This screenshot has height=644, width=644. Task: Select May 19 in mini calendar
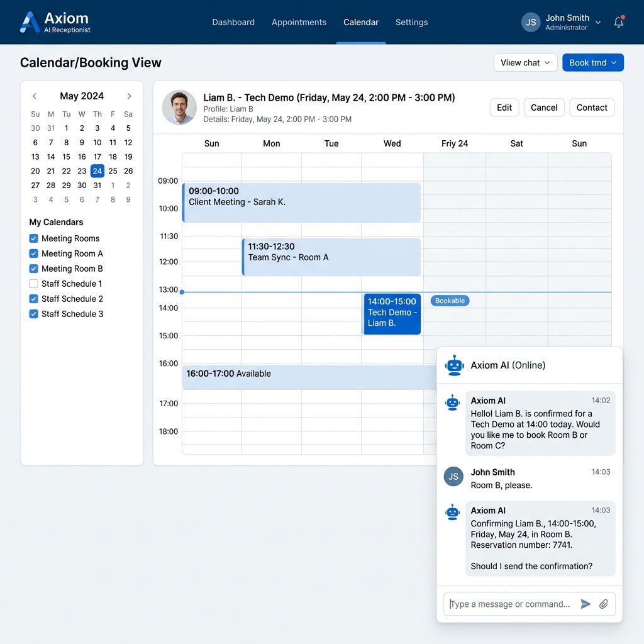(x=128, y=157)
